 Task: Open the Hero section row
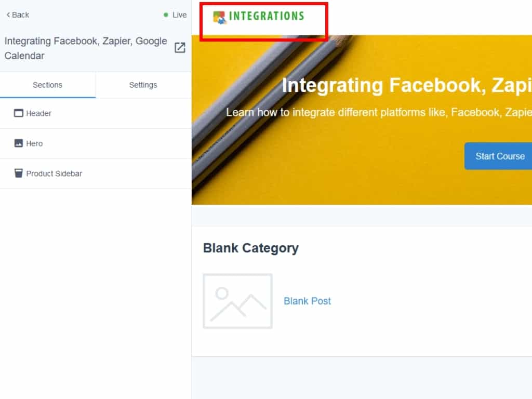[96, 143]
